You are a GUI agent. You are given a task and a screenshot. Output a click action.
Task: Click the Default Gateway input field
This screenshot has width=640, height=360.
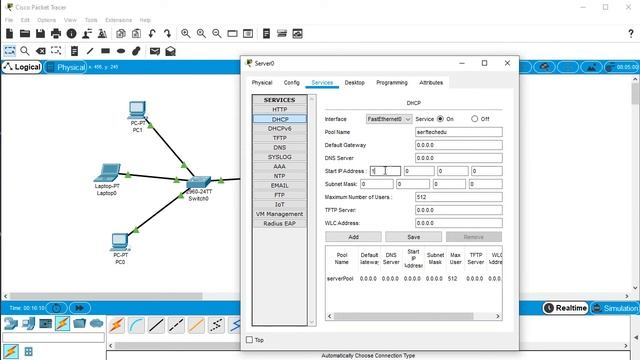(459, 145)
